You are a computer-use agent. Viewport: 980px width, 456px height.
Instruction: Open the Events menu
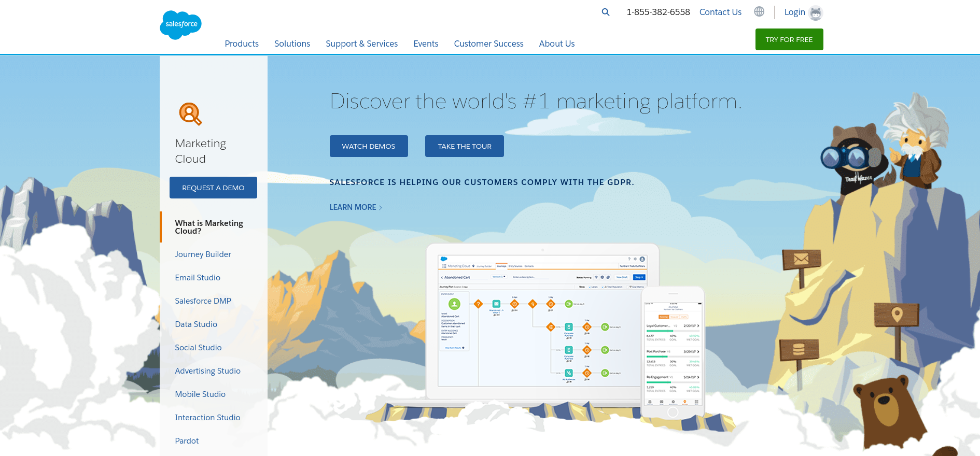pos(426,44)
